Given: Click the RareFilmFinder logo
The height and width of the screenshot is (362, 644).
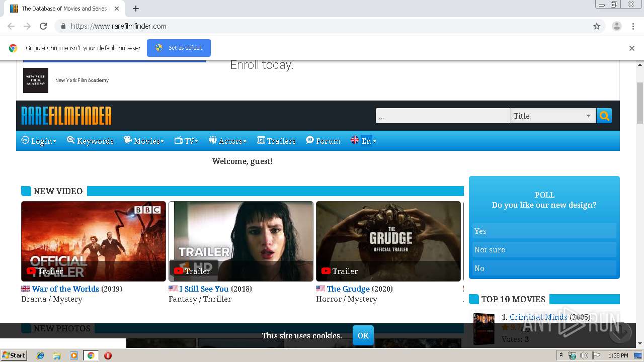Looking at the screenshot, I should click(66, 116).
